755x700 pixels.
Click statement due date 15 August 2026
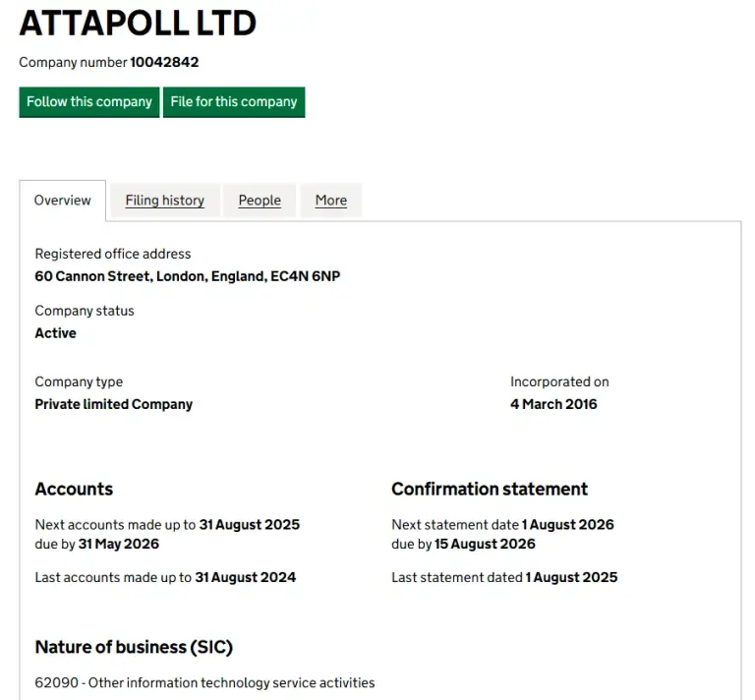pos(485,544)
